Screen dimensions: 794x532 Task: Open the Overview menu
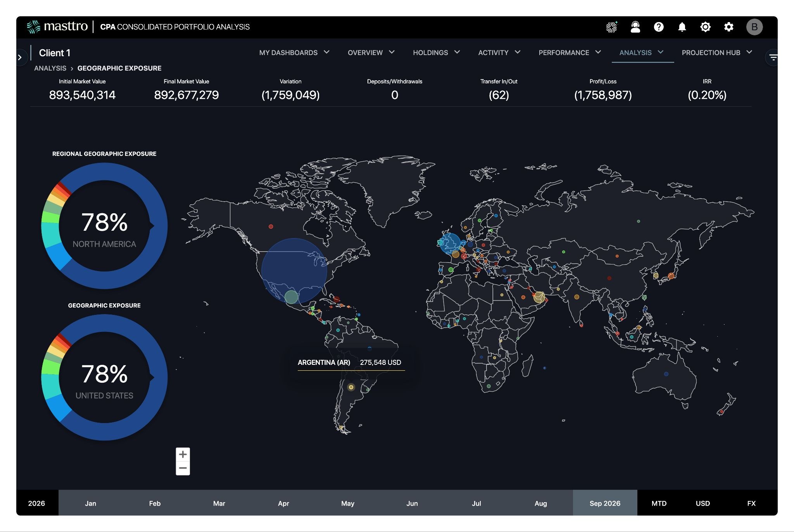(371, 52)
